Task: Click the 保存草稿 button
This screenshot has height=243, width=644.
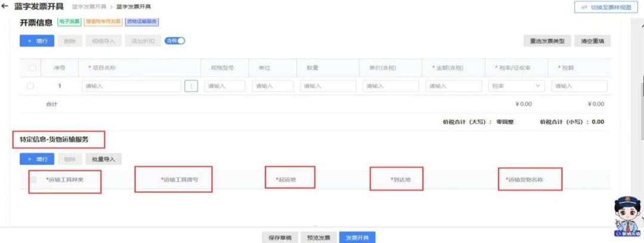Action: (280, 238)
